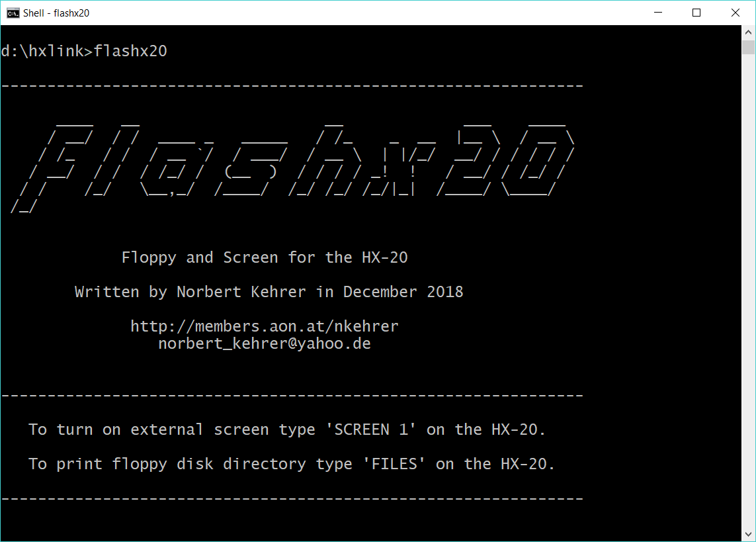
Task: Click the top dashed separator line
Action: tap(292, 86)
